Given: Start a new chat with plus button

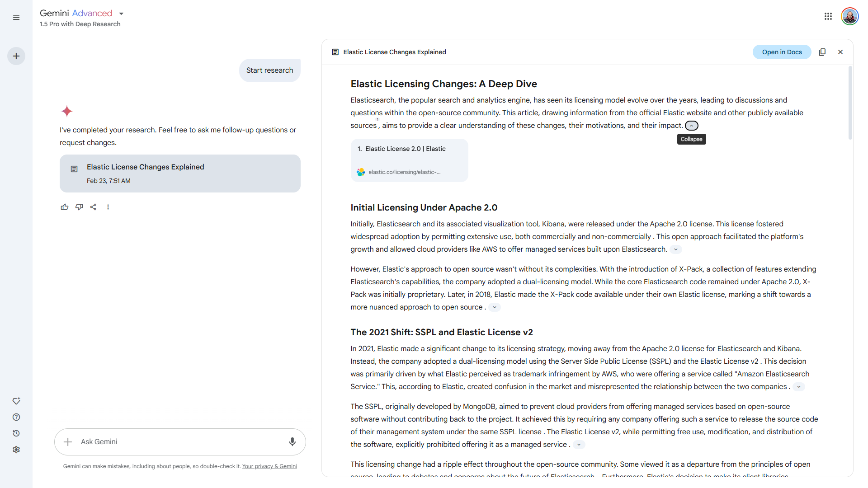Looking at the screenshot, I should [x=16, y=56].
